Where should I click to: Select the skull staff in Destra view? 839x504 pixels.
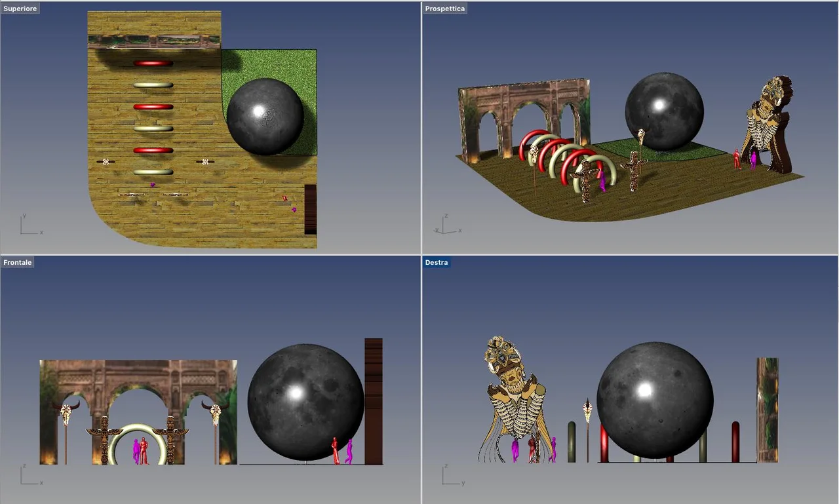pos(587,429)
